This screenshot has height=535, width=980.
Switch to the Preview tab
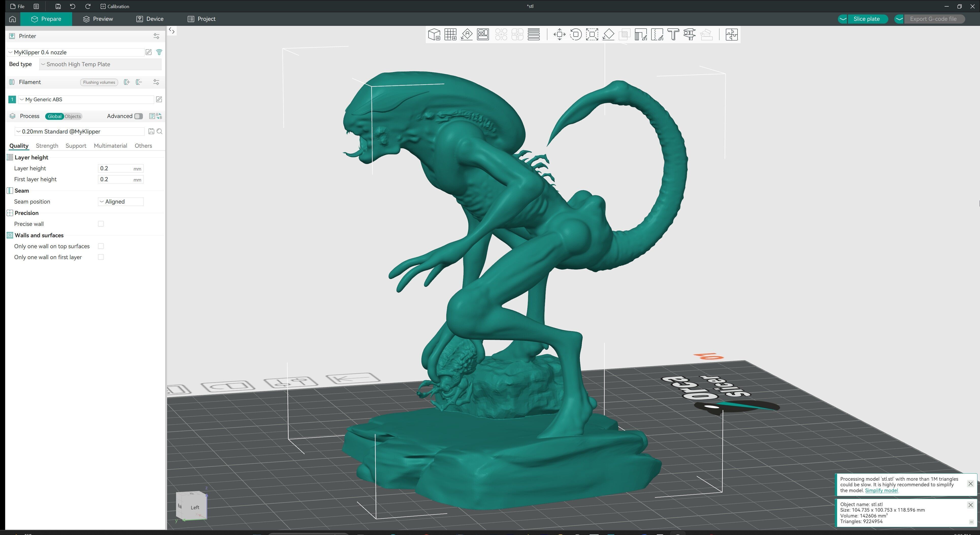tap(98, 19)
